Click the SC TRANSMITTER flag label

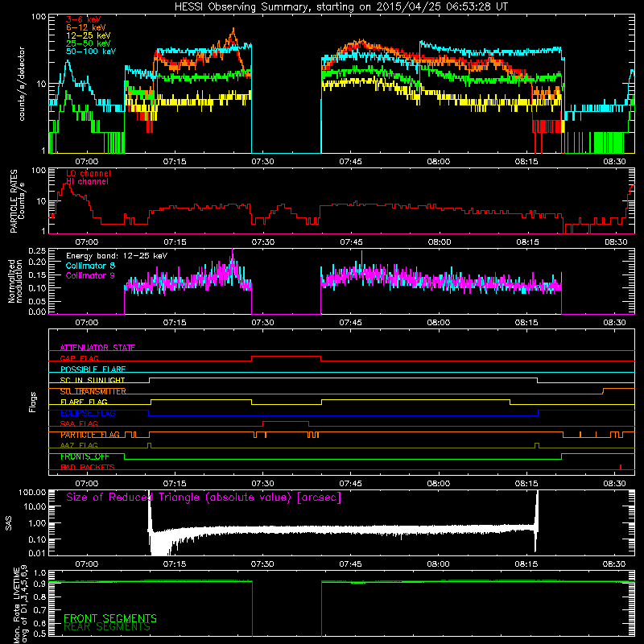(x=93, y=391)
